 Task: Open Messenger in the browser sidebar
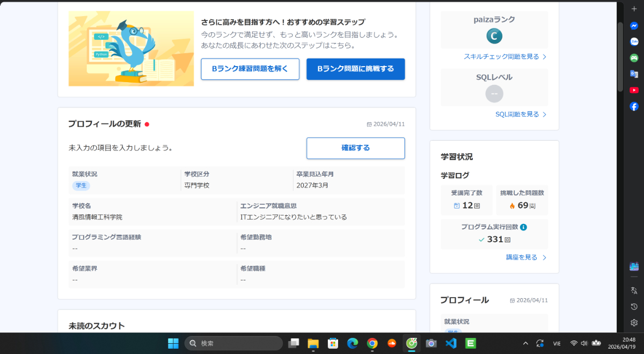coord(634,25)
